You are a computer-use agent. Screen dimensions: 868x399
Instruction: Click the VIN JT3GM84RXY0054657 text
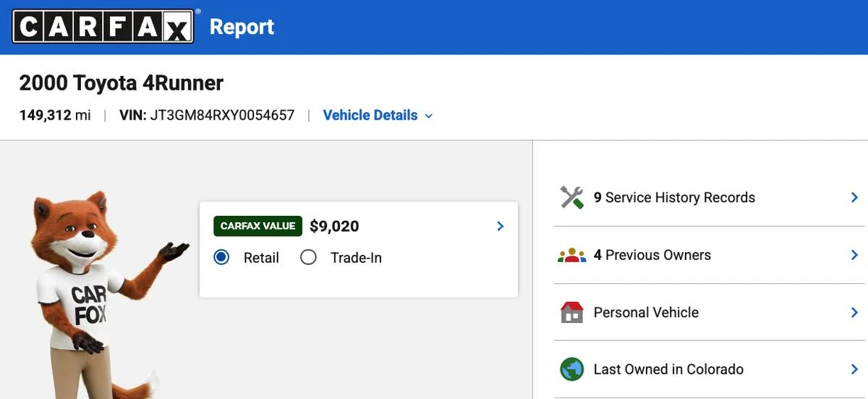pos(207,115)
